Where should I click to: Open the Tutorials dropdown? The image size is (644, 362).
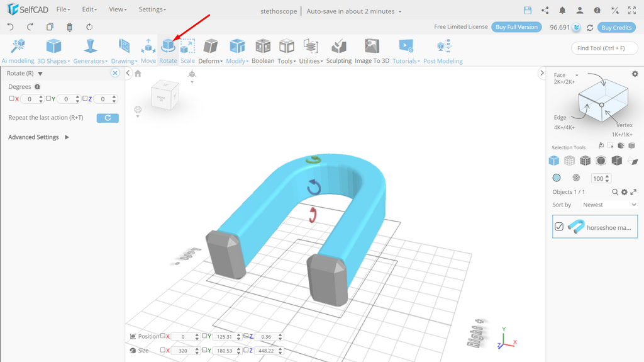(x=406, y=51)
